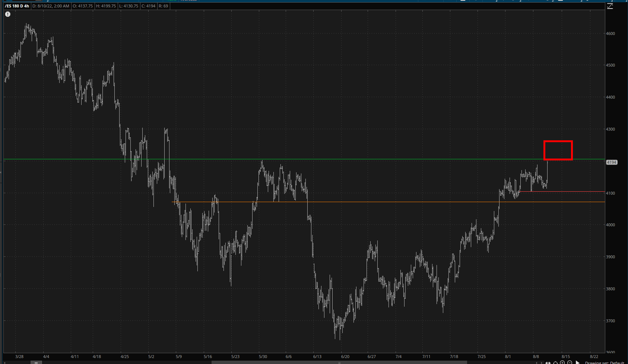Select the long orange horizontal line
Screen dimensions: 628x364
372,202
